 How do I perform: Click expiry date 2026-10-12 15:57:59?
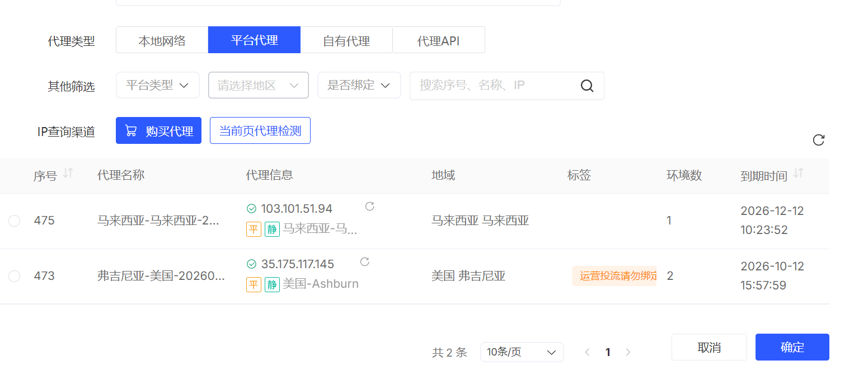[772, 276]
